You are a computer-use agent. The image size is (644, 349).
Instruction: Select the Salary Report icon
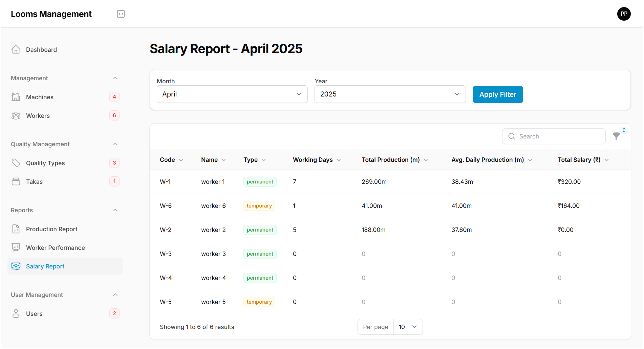tap(16, 266)
